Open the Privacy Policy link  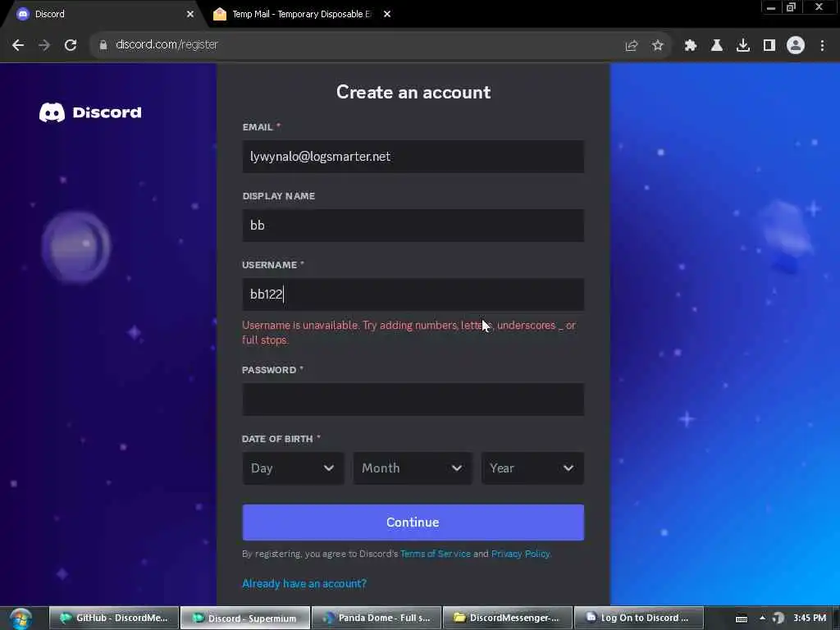(x=520, y=554)
